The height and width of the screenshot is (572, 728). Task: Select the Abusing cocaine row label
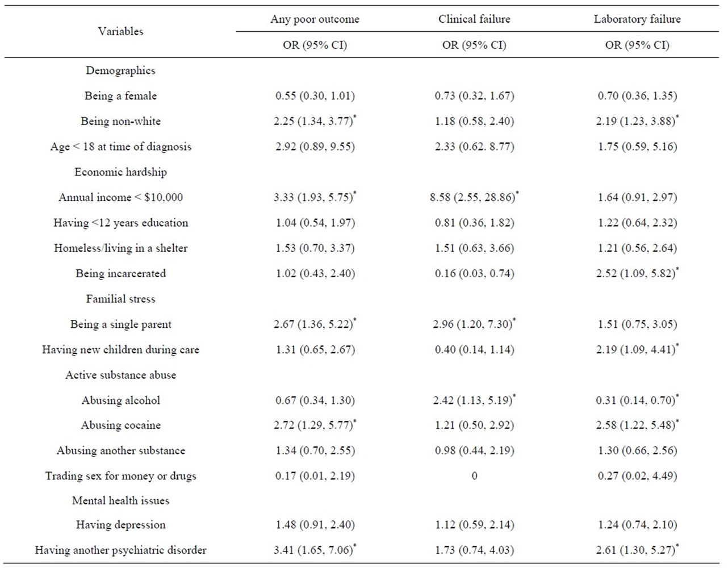[x=120, y=425]
